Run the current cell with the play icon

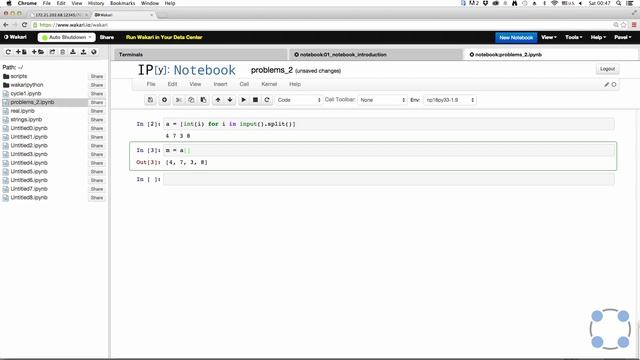point(244,100)
